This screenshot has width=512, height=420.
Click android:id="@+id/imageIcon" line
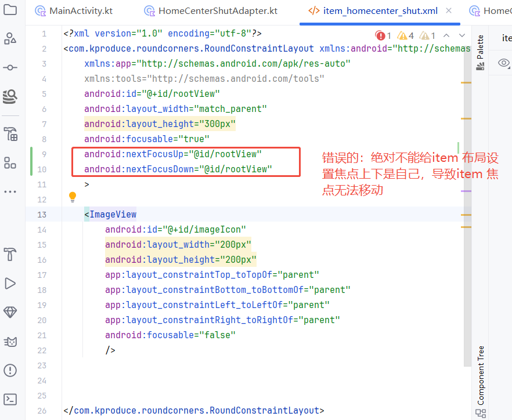point(175,229)
